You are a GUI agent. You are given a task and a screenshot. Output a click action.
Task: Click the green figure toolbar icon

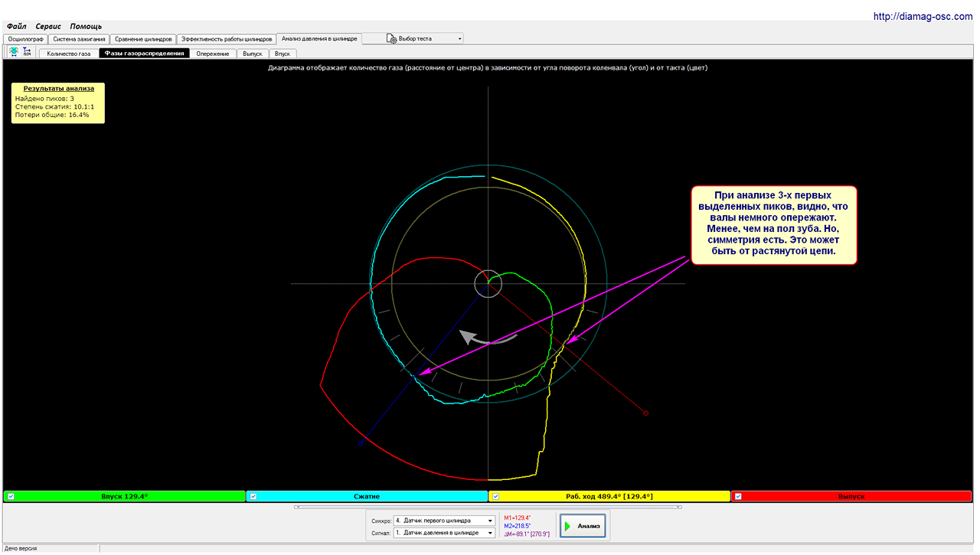coord(14,51)
